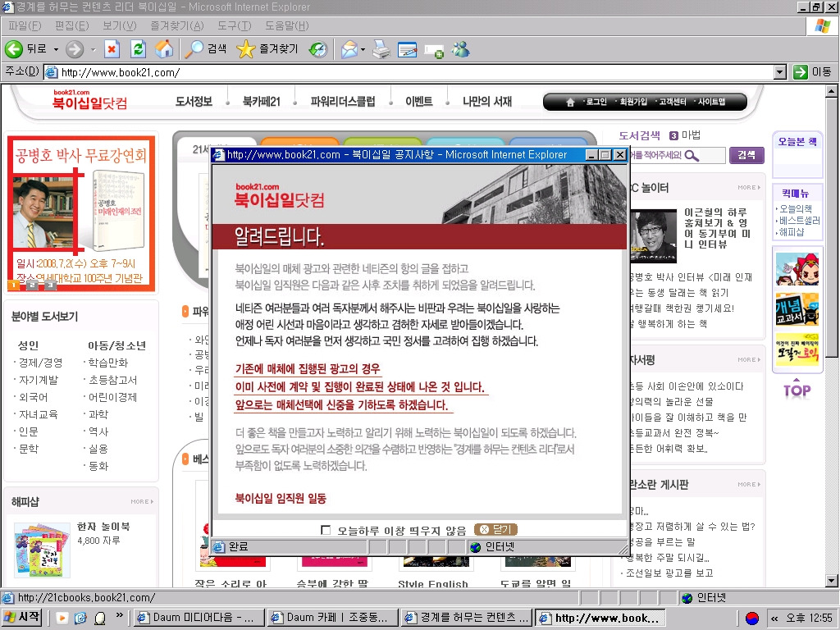Click magnifier icon in book search box

(692, 155)
